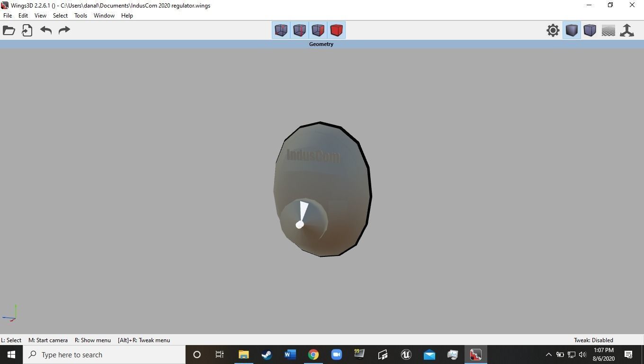Click the 'L: Select' status hint
Viewport: 644px width, 364px height.
click(x=11, y=340)
